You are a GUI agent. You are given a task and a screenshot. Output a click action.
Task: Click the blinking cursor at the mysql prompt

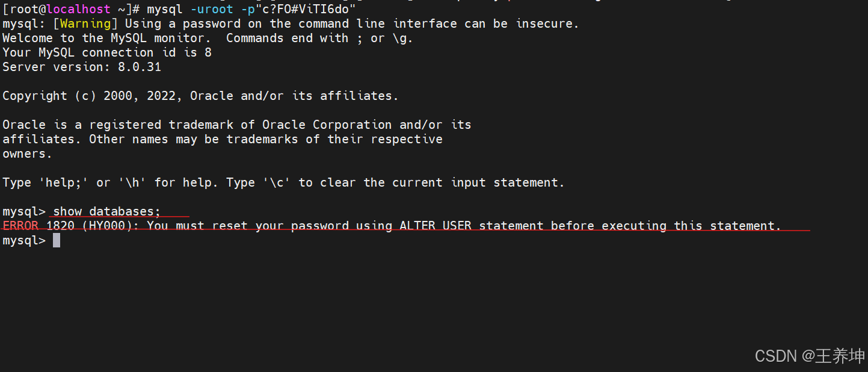tap(57, 241)
